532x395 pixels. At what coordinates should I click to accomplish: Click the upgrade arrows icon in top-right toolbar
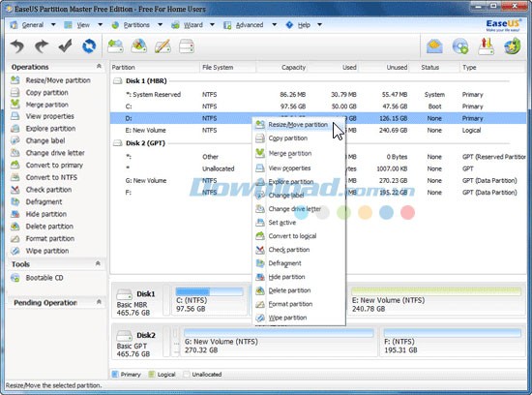486,46
